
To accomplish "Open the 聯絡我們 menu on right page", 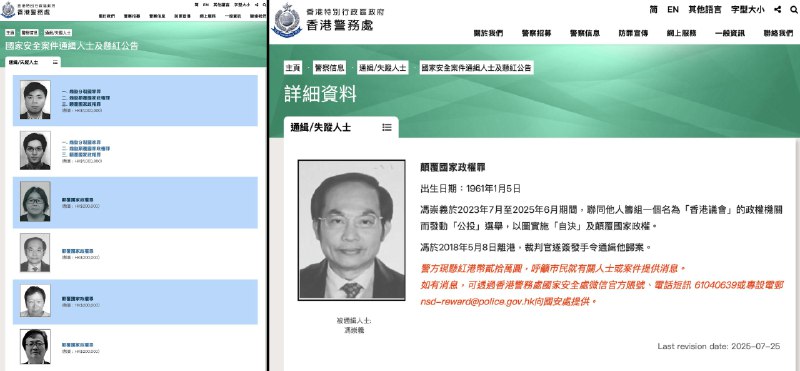I will pos(778,33).
